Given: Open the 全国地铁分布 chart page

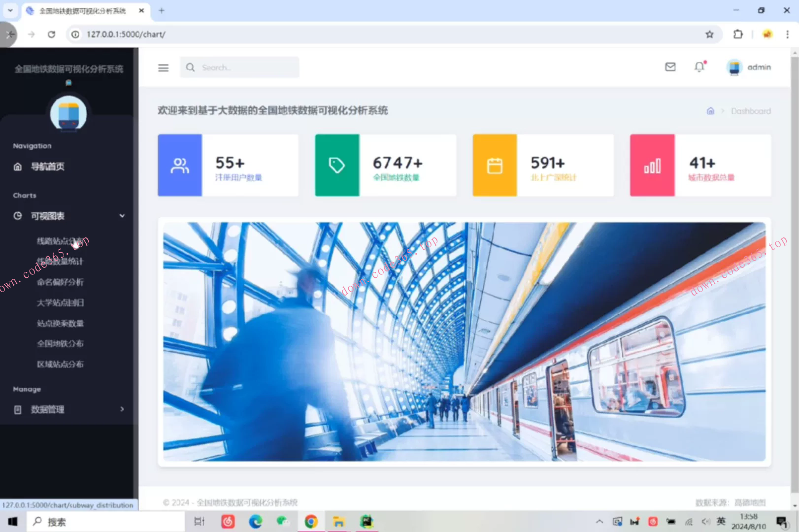Looking at the screenshot, I should point(60,343).
